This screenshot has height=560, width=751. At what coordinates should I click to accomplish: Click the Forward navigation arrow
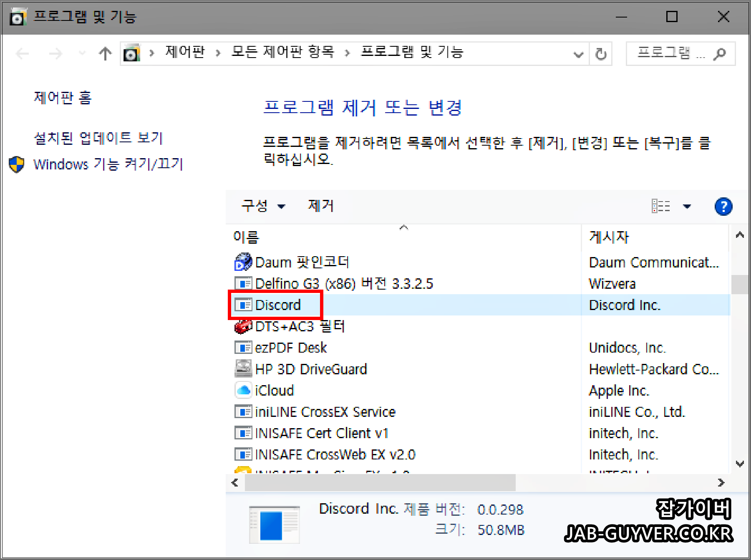coord(55,53)
